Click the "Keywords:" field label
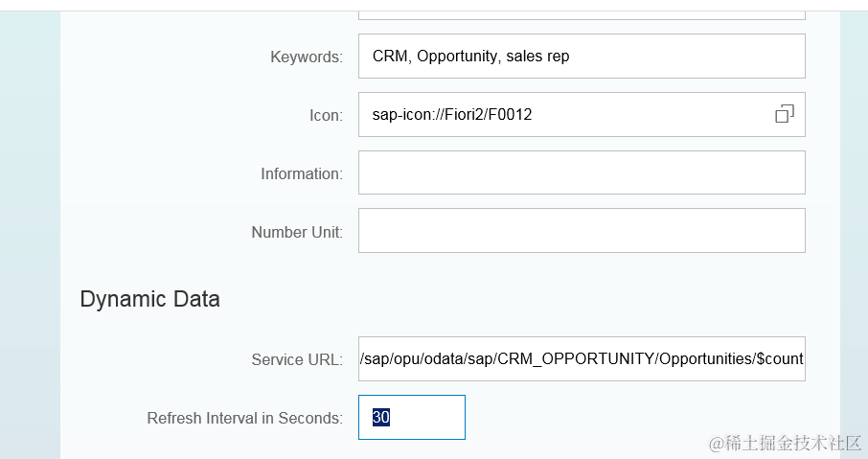868x459 pixels. (x=306, y=57)
